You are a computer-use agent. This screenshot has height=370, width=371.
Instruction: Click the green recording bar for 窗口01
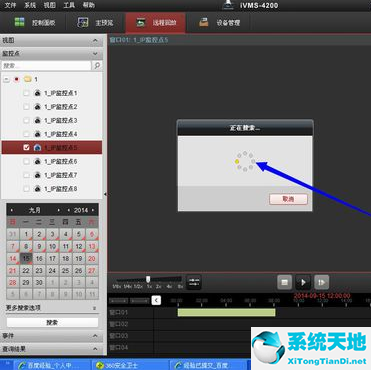[227, 312]
